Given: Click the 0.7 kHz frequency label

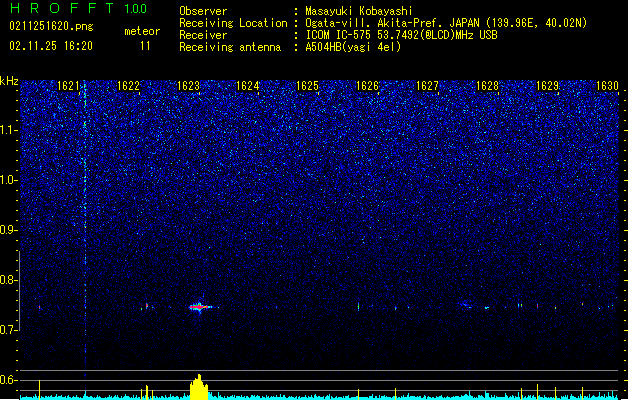Looking at the screenshot, I should [9, 330].
